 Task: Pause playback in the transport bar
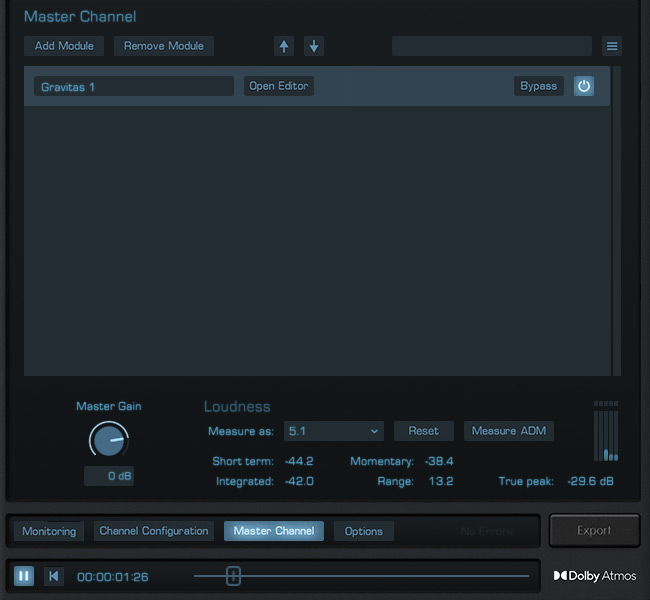tap(24, 576)
